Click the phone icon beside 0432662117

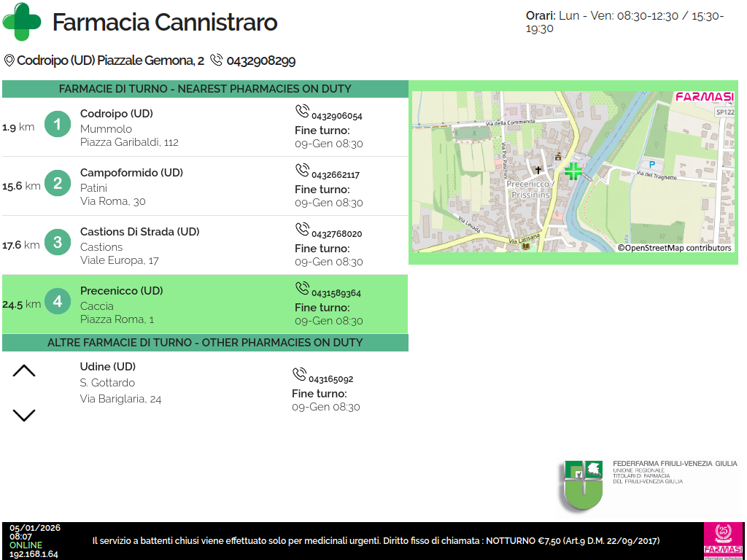302,171
